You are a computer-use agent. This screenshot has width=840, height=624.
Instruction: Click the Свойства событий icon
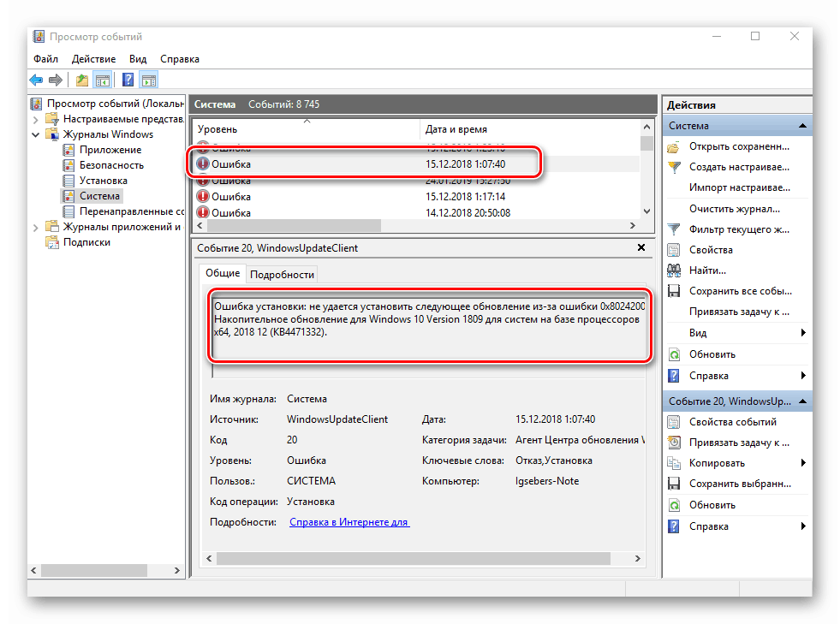pos(674,422)
